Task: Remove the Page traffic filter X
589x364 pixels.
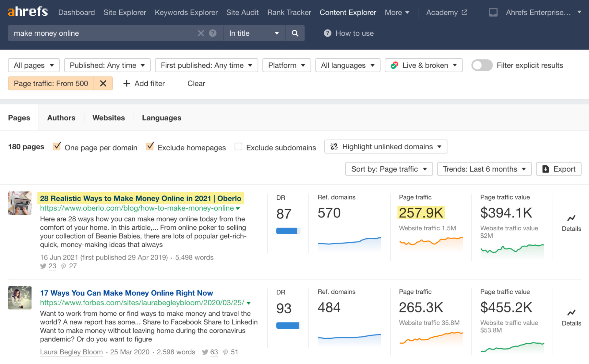Action: (103, 83)
